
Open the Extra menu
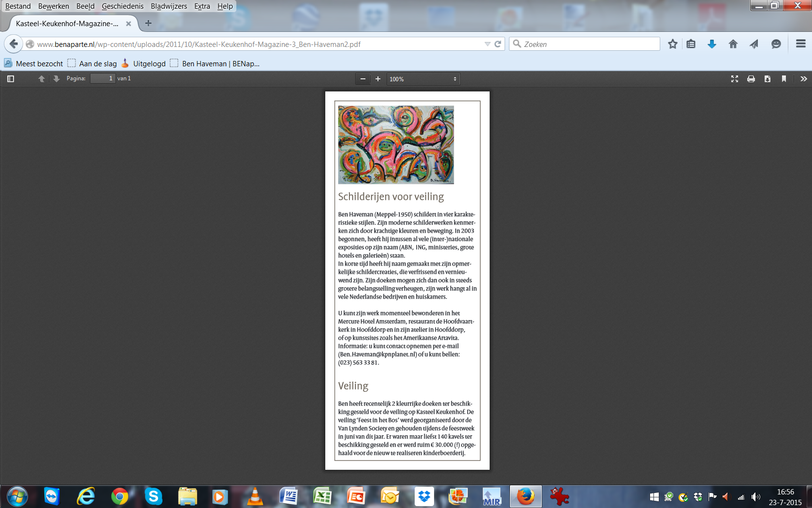(x=202, y=6)
